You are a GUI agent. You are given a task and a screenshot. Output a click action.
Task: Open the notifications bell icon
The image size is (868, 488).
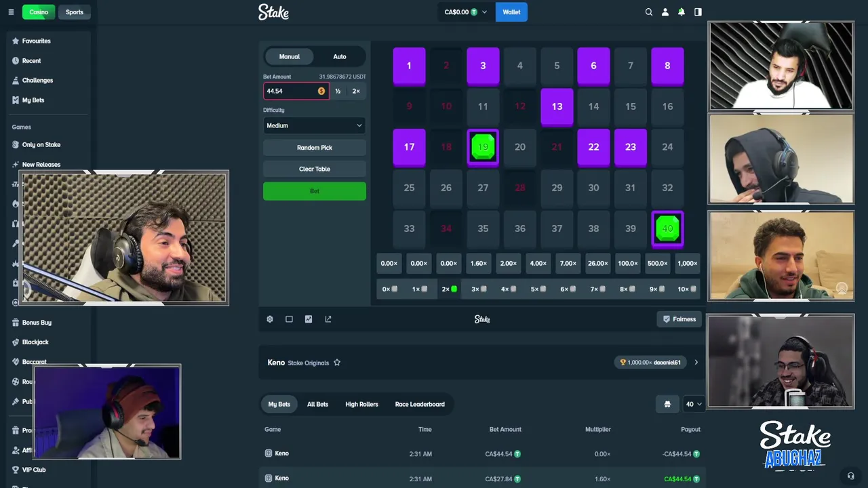tap(682, 12)
